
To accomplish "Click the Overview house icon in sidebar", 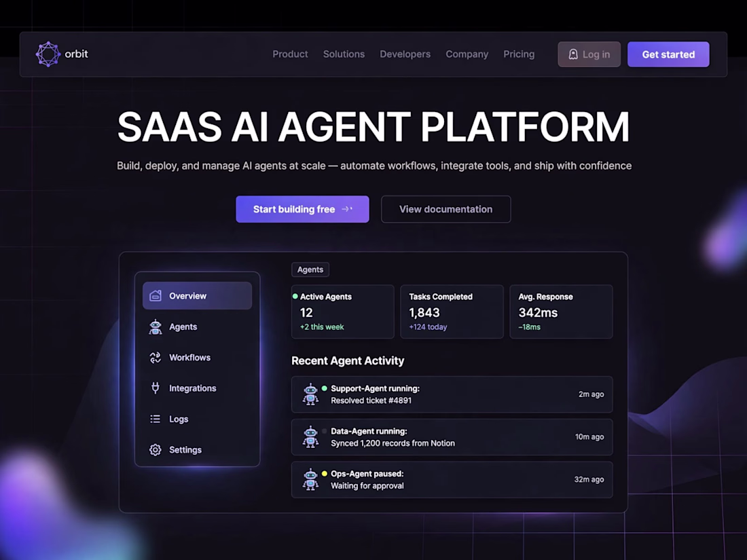I will coord(156,296).
